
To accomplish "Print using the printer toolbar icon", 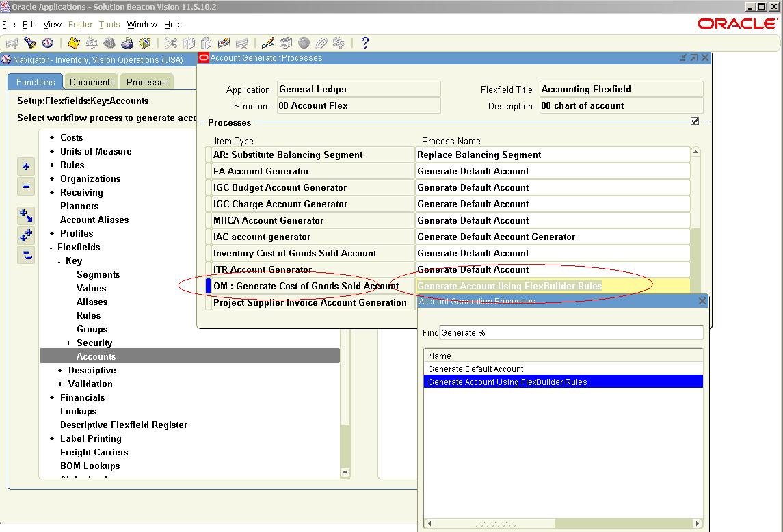I will pyautogui.click(x=127, y=43).
